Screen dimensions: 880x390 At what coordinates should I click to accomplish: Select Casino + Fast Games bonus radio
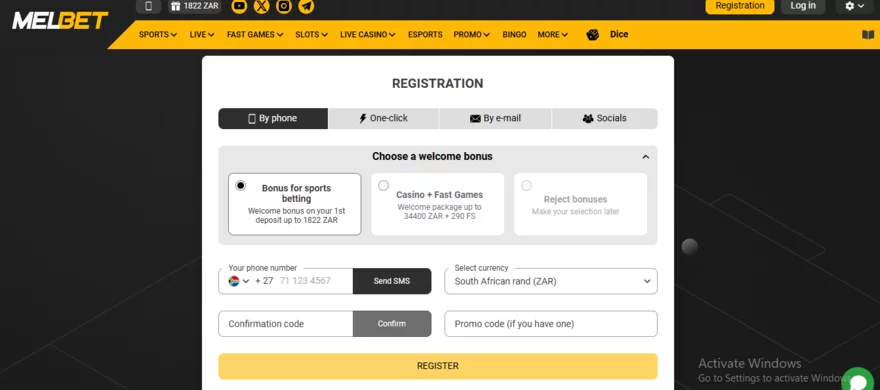coord(383,186)
